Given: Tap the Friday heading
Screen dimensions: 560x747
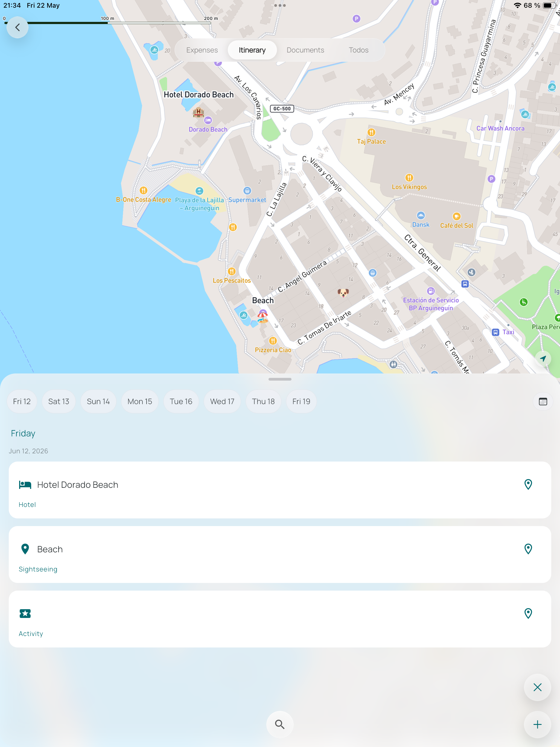Looking at the screenshot, I should coord(23,433).
